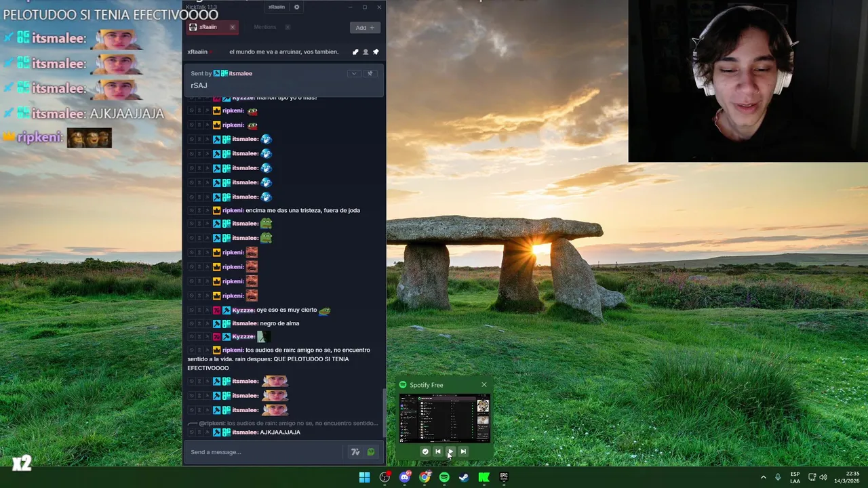Click ban icon on 'negro de alma' row
This screenshot has height=488, width=868.
(191, 324)
